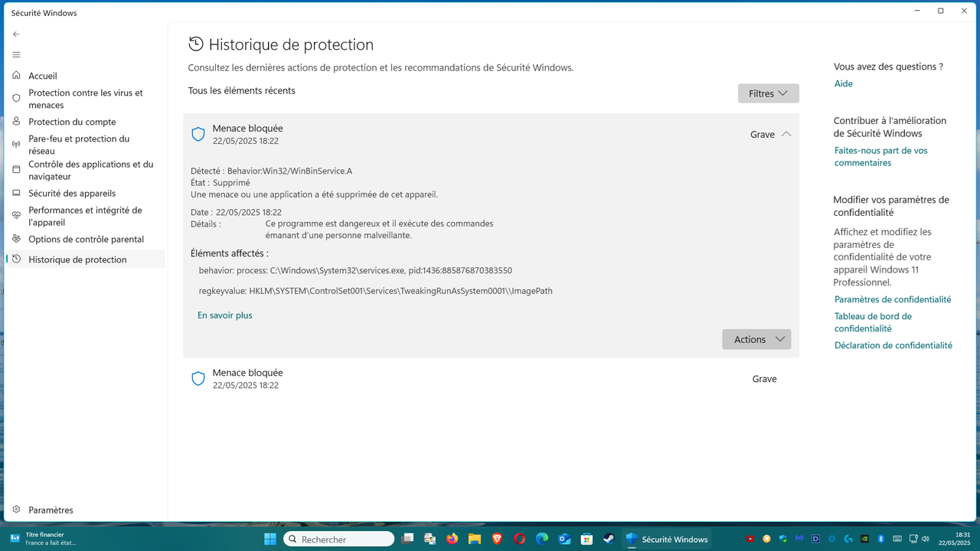Open the Filtres dropdown
This screenshot has width=980, height=551.
click(768, 93)
